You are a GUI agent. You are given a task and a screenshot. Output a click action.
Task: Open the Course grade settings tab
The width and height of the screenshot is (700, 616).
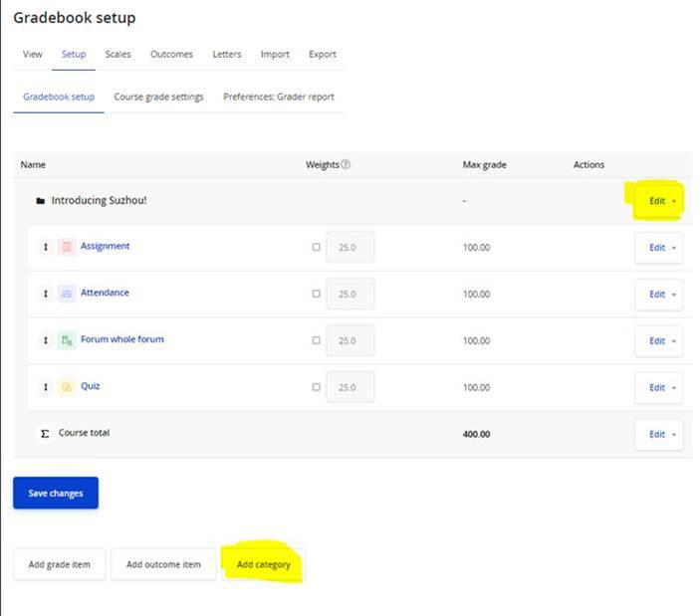(158, 97)
